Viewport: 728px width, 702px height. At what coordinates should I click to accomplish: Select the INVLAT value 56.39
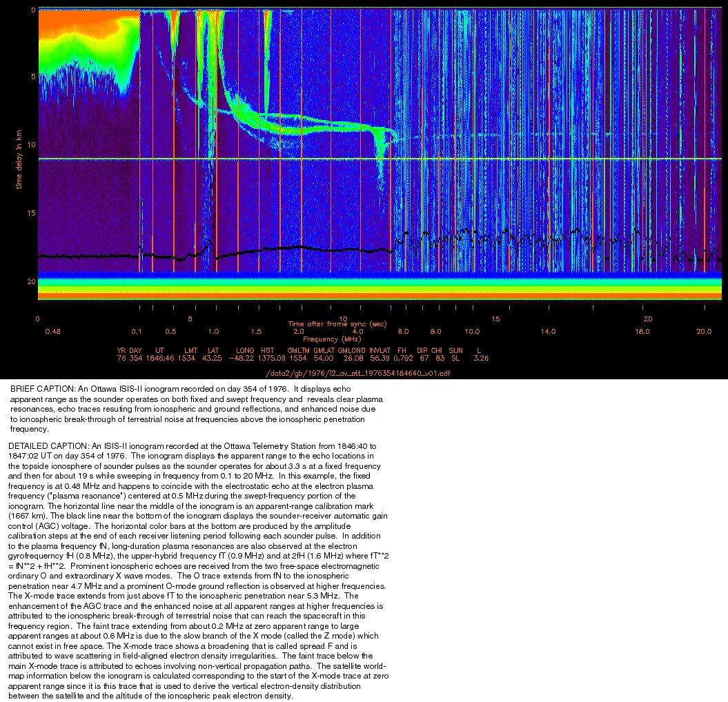380,358
